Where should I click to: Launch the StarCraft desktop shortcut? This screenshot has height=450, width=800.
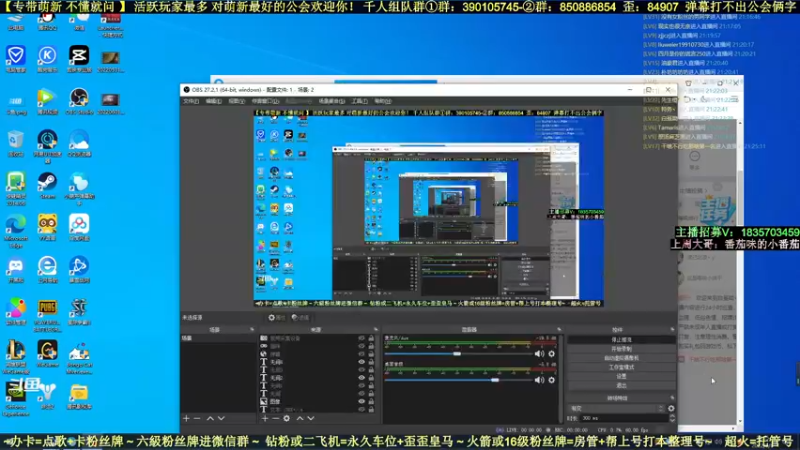click(79, 312)
